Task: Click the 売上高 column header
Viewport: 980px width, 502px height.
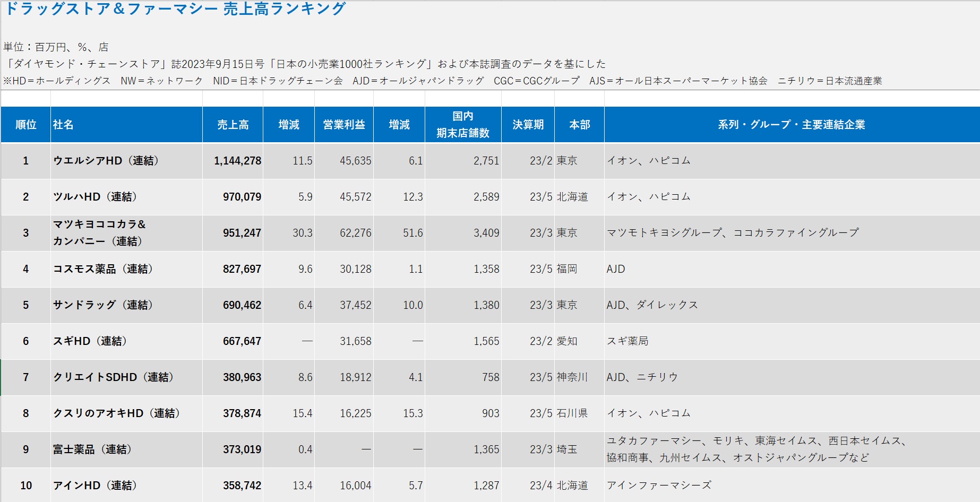Action: click(233, 125)
